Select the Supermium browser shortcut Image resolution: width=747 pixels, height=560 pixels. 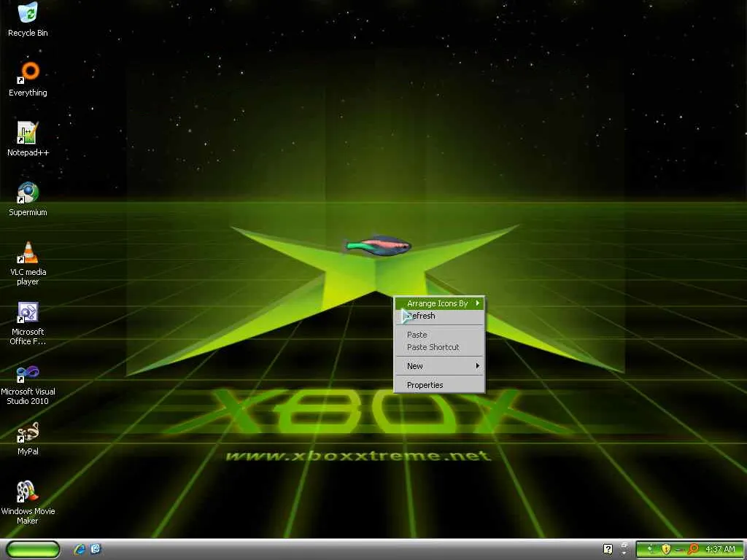(x=28, y=198)
